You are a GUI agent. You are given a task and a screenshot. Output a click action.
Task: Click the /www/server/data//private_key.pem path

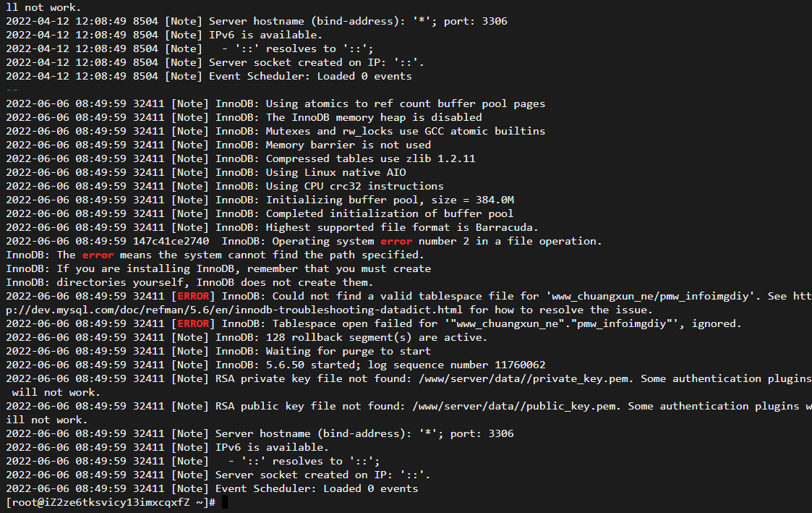click(x=542, y=378)
